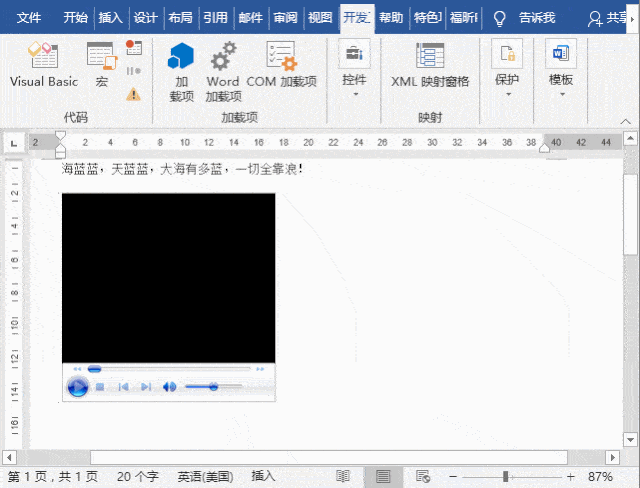This screenshot has height=488, width=640.
Task: Open Word 加载项 gear icon
Action: [x=223, y=72]
